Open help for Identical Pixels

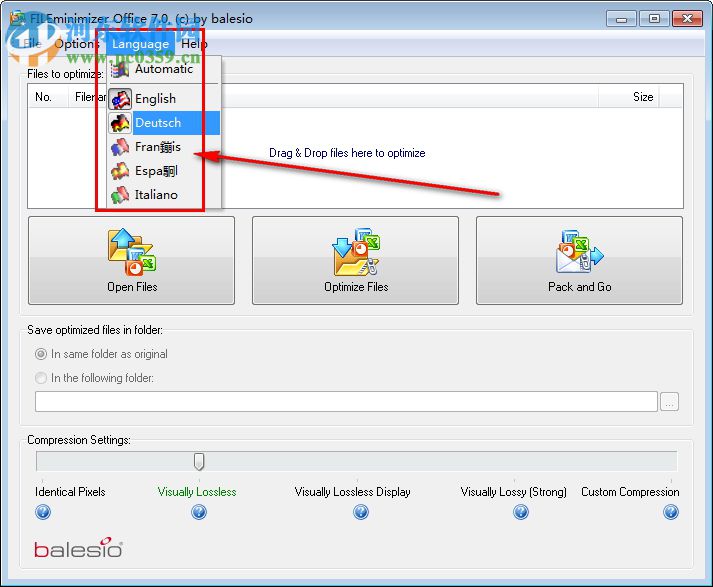43,512
